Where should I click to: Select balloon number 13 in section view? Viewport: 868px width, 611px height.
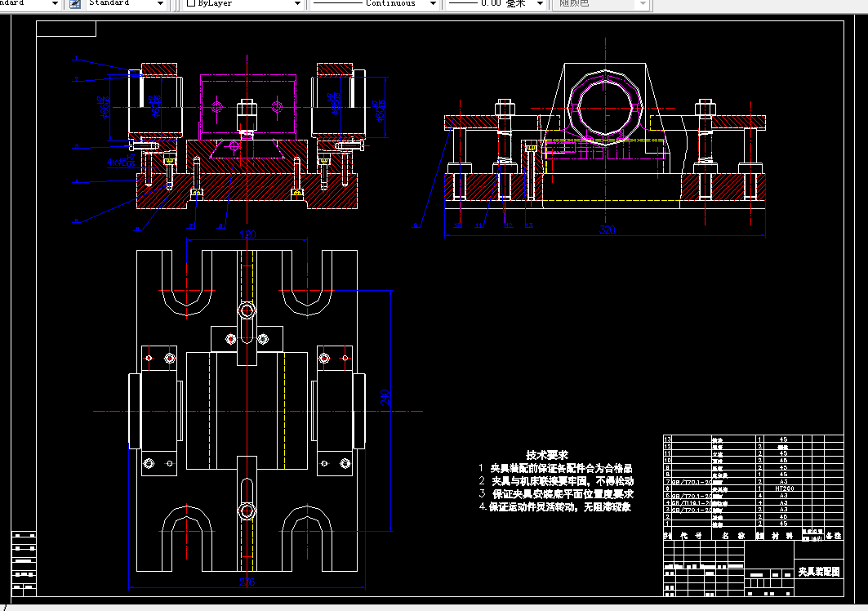528,225
